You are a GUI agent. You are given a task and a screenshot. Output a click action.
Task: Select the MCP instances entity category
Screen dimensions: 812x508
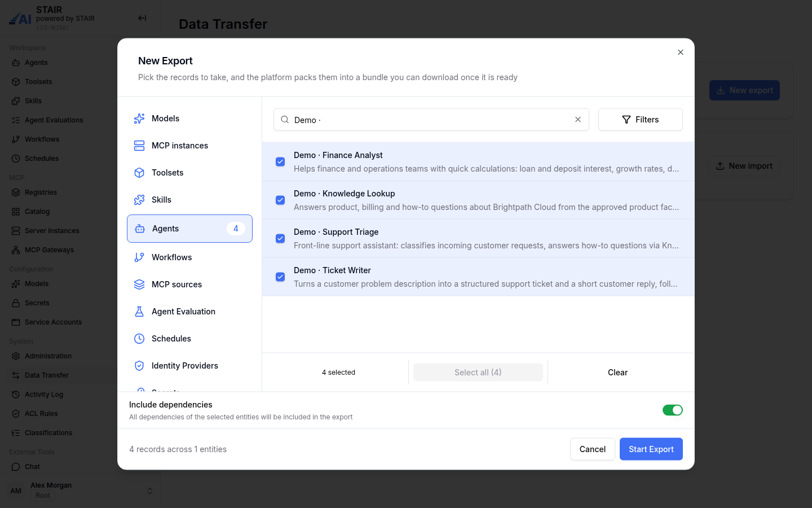pyautogui.click(x=189, y=146)
